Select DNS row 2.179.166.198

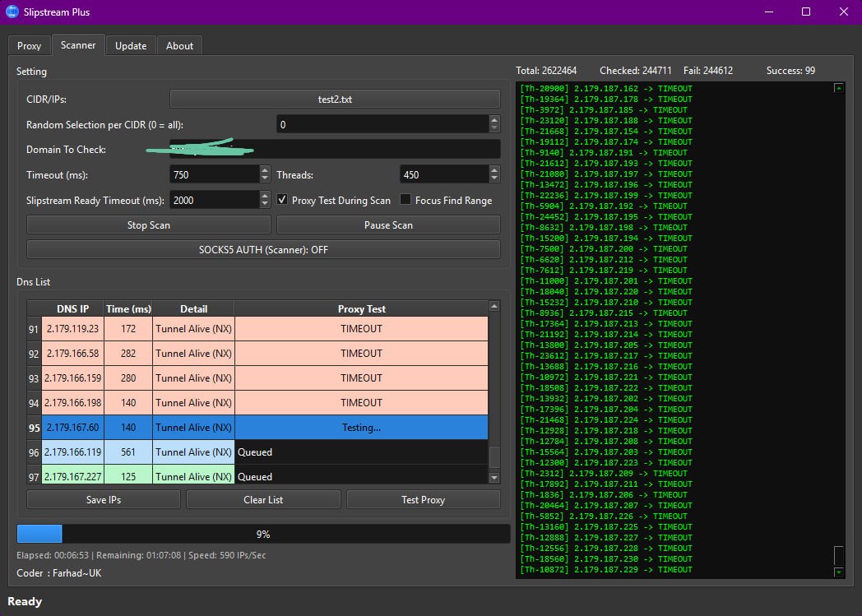(72, 403)
